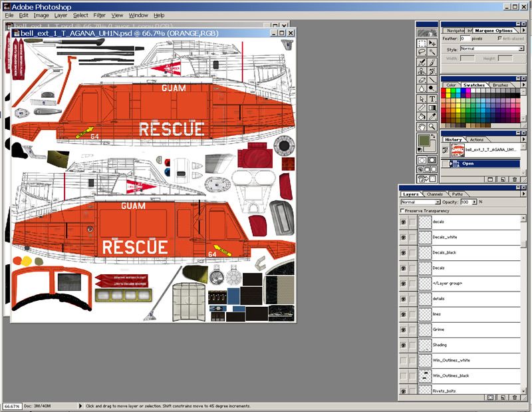Select the Move tool
The height and width of the screenshot is (412, 532).
(x=432, y=43)
